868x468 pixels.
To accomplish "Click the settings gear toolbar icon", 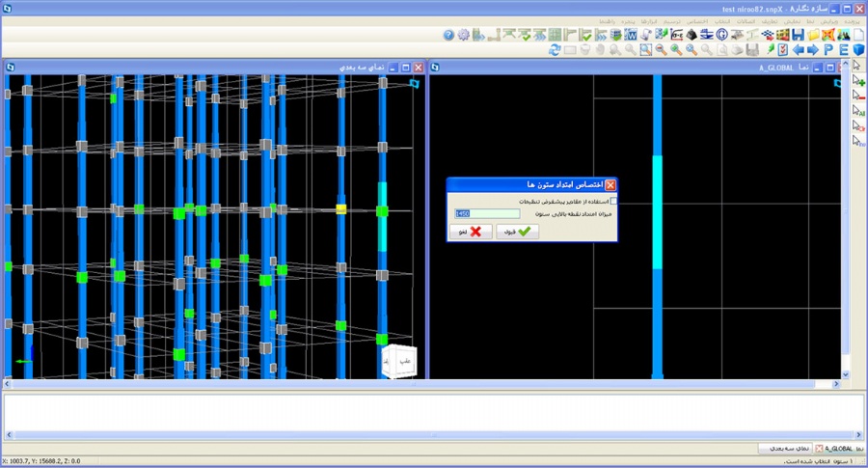I will click(x=464, y=35).
